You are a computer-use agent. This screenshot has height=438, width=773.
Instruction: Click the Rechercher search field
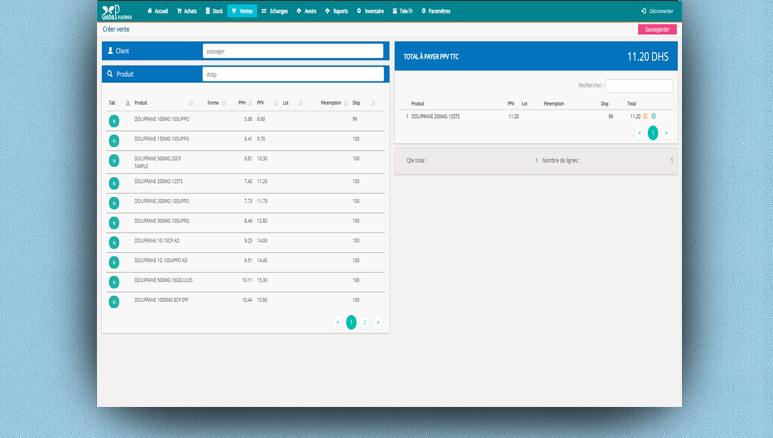click(x=638, y=86)
